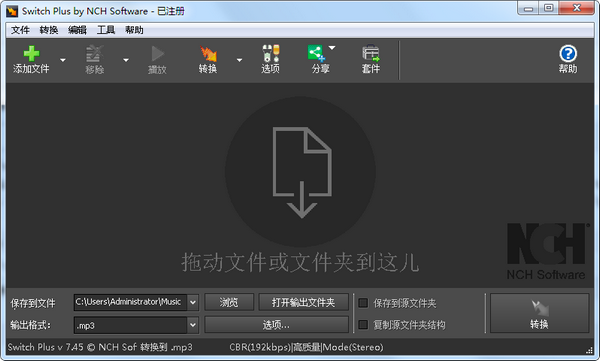Click the flame 转换 toolbar icon
Image resolution: width=600 pixels, height=361 pixels.
208,54
